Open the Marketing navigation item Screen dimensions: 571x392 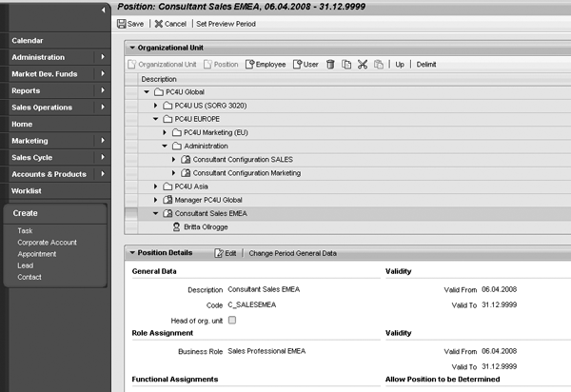55,141
